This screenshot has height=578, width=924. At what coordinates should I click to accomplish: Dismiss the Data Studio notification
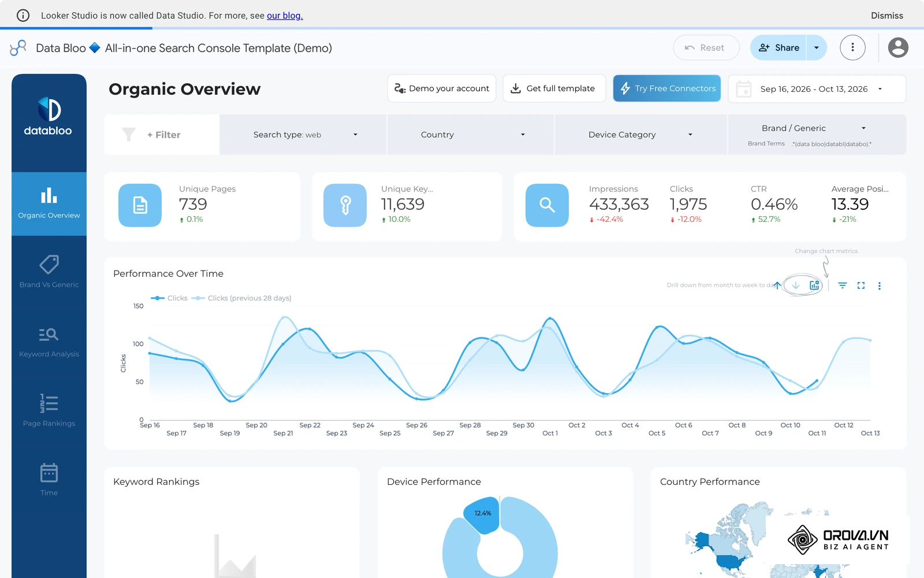(x=887, y=16)
